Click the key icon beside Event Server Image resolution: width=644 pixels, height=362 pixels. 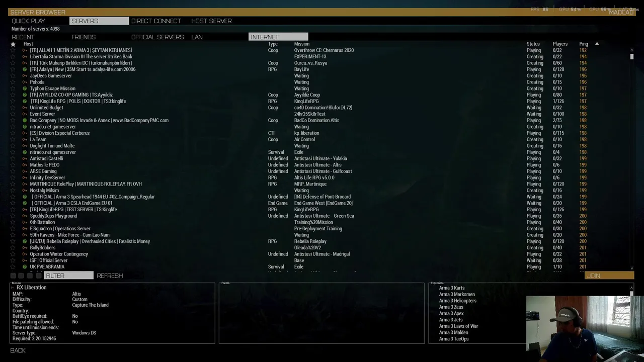25,114
